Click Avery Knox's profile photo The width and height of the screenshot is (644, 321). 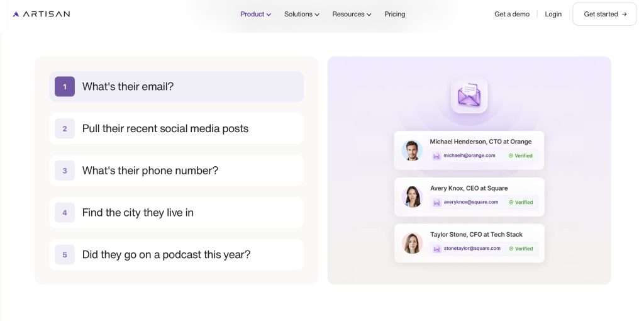[x=412, y=196]
